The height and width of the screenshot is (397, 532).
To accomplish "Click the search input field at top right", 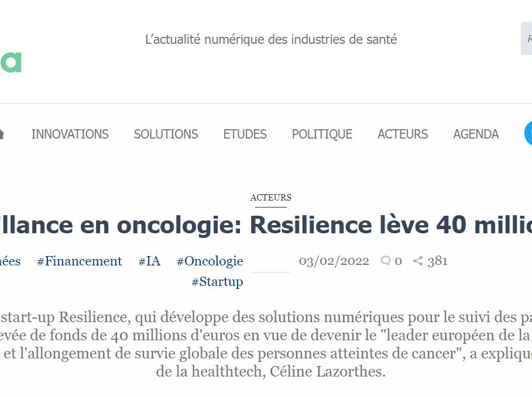I will pyautogui.click(x=526, y=39).
